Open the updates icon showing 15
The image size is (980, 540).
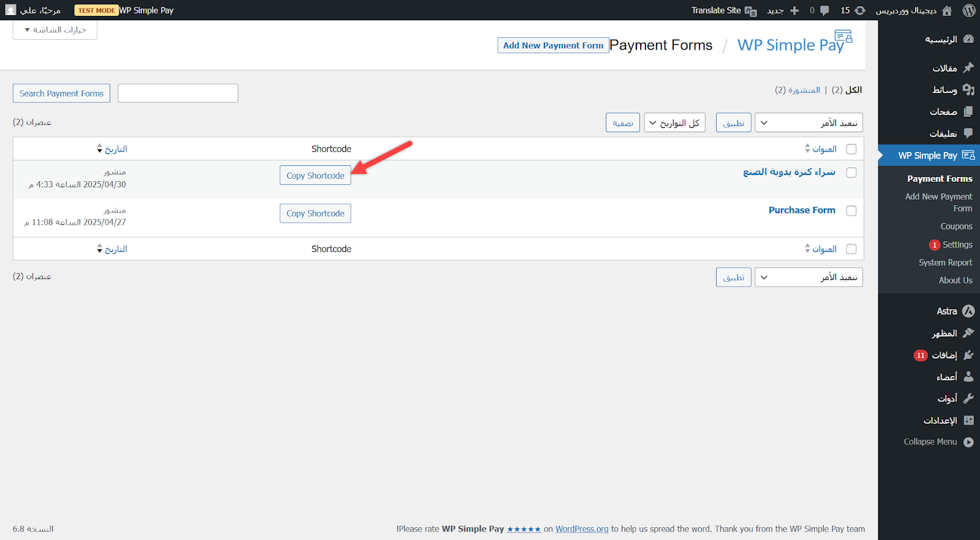click(860, 10)
